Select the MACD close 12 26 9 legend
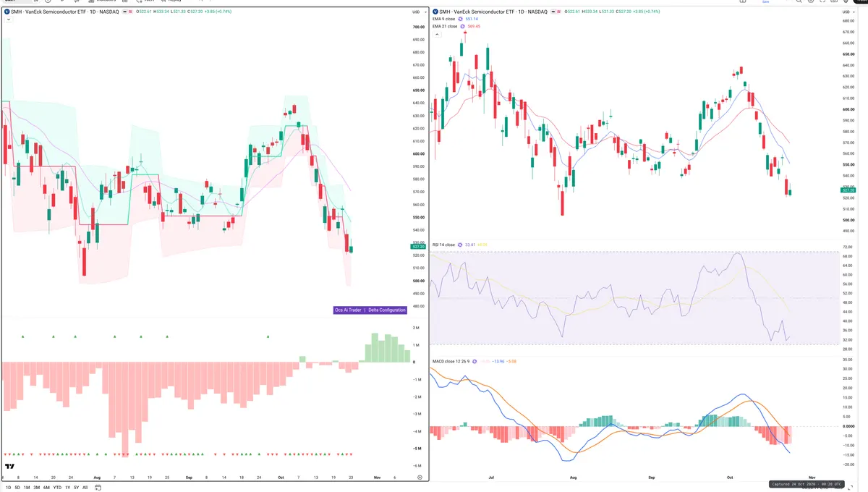The width and height of the screenshot is (868, 492). (x=451, y=361)
